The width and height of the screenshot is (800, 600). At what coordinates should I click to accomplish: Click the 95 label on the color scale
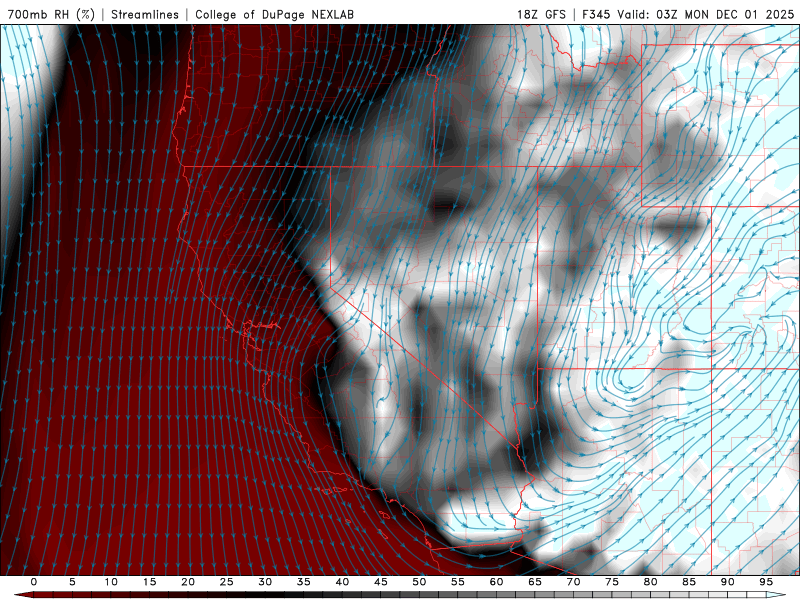click(765, 582)
